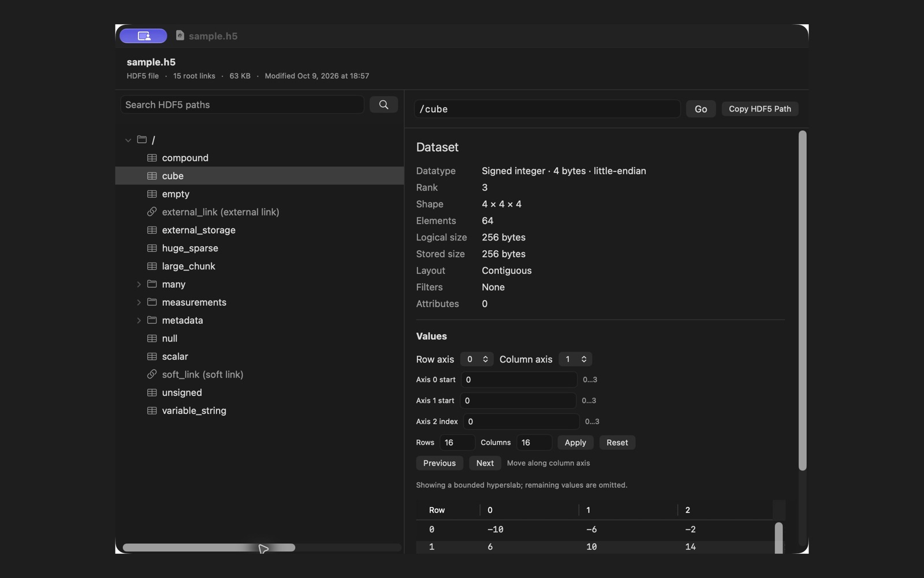924x578 pixels.
Task: Click the external_storage dataset icon
Action: pyautogui.click(x=152, y=230)
